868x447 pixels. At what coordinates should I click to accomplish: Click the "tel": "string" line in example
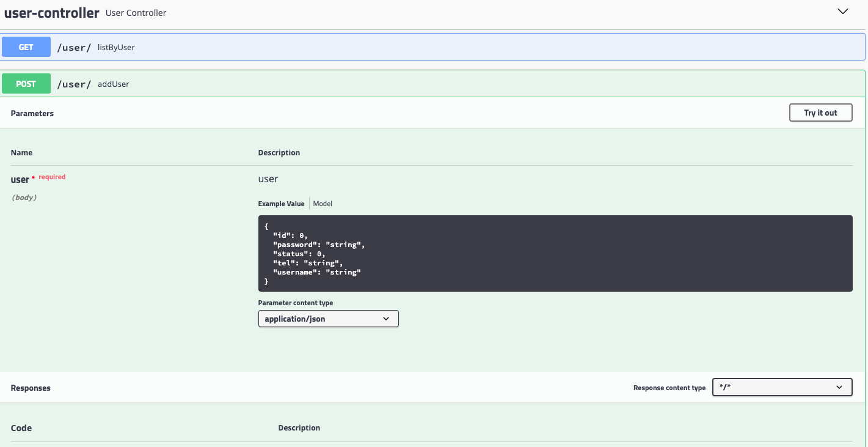point(308,263)
